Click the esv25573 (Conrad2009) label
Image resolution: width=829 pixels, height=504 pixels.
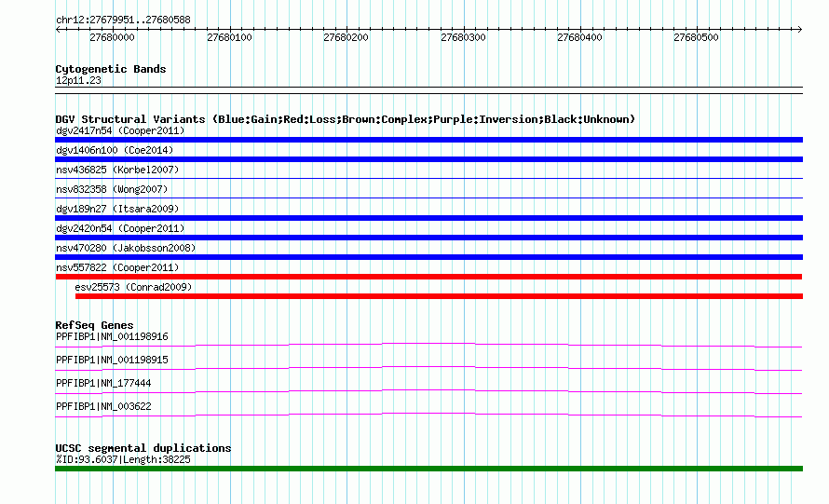click(x=133, y=287)
